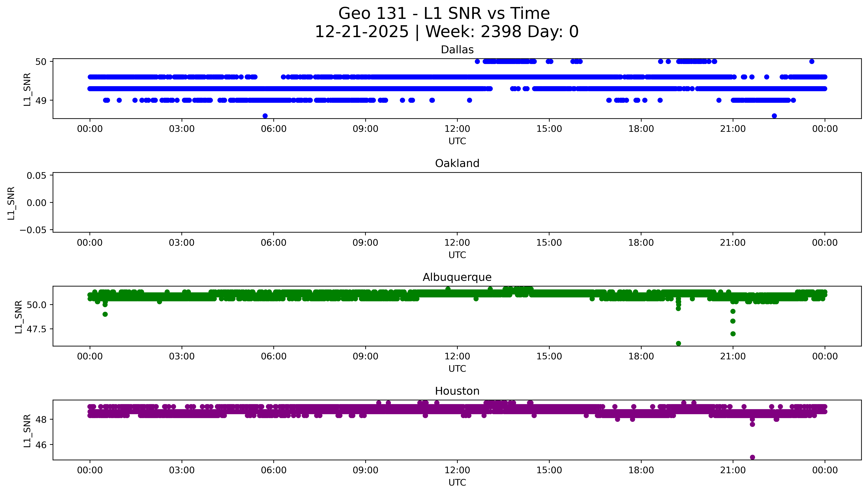The height and width of the screenshot is (494, 868).
Task: Click the Albuquerque 47 dB dip point at 21:00
Action: [x=733, y=334]
